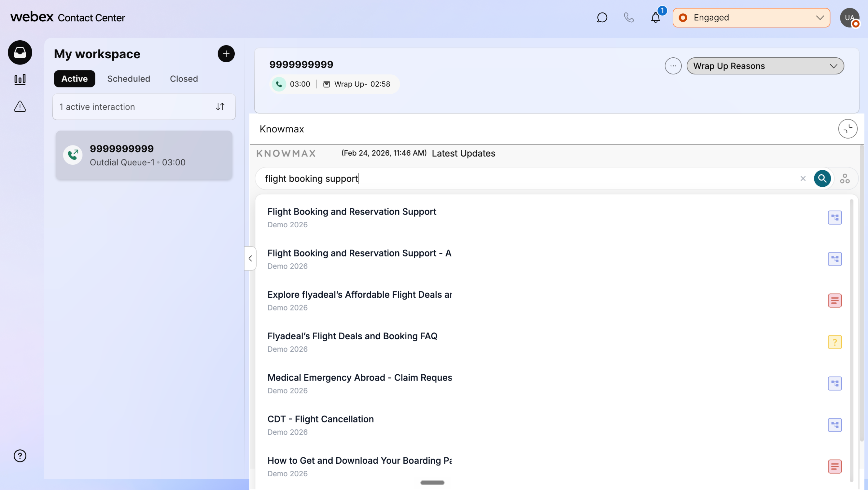Screen dimensions: 868x490
Task: Click decision tree icon for CDT - Flight Cancellation
Action: pyautogui.click(x=835, y=425)
